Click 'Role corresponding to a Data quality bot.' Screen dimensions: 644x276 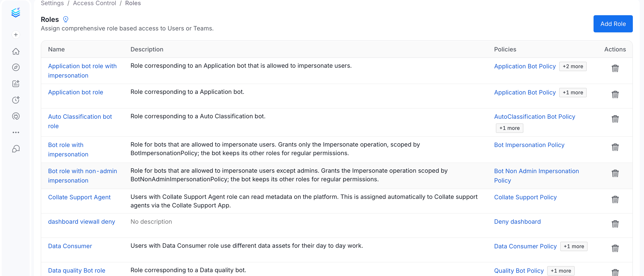tap(188, 270)
